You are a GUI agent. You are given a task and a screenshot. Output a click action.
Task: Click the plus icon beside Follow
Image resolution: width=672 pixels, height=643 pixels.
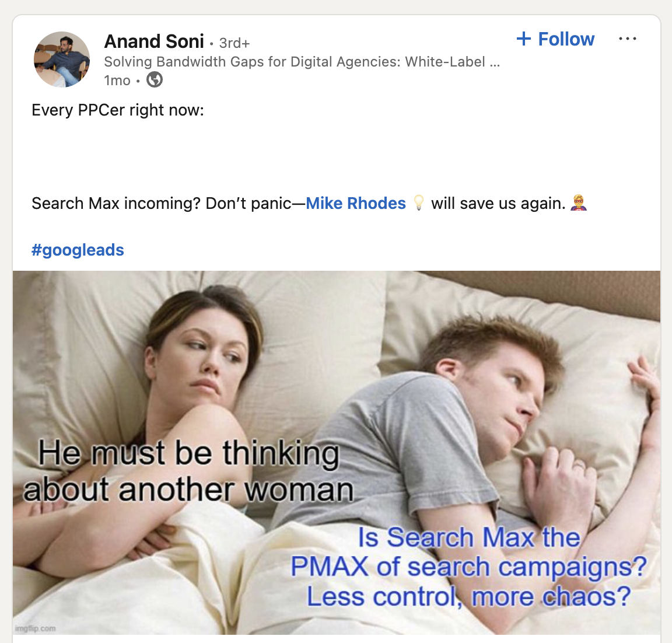tap(524, 39)
